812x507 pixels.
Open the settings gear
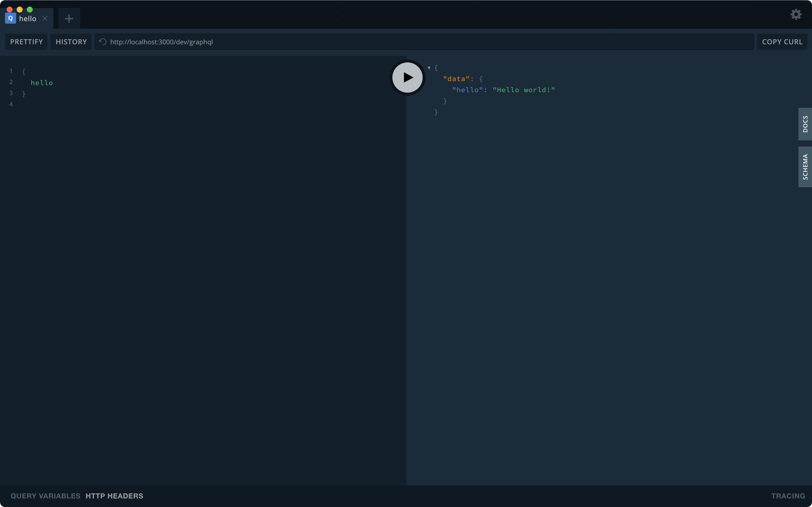pyautogui.click(x=796, y=14)
